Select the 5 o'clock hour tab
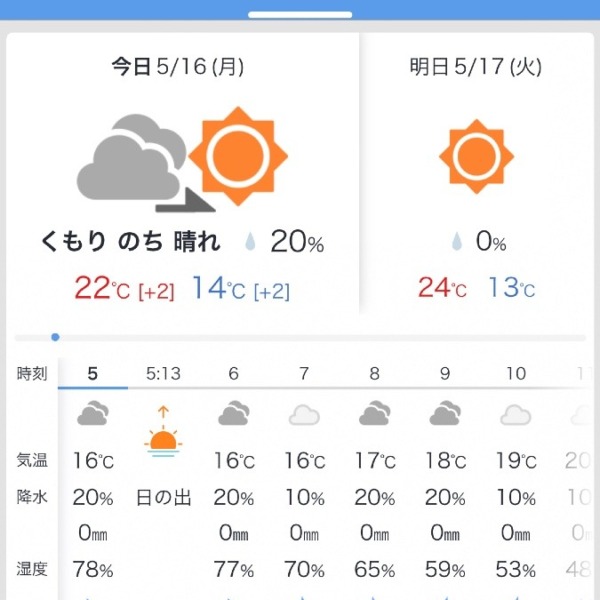The image size is (600, 600). (93, 374)
